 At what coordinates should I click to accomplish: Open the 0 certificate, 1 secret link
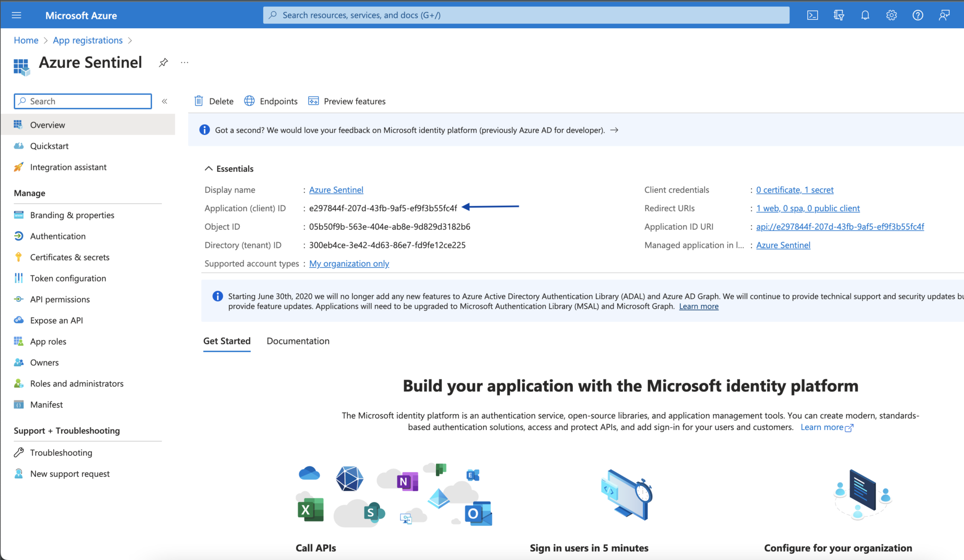[x=795, y=190]
